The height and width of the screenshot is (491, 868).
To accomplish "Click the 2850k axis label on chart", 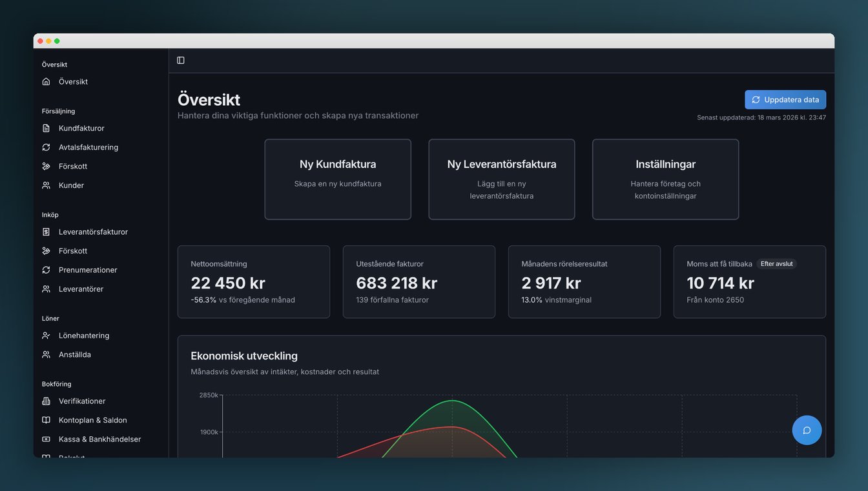I will (209, 395).
